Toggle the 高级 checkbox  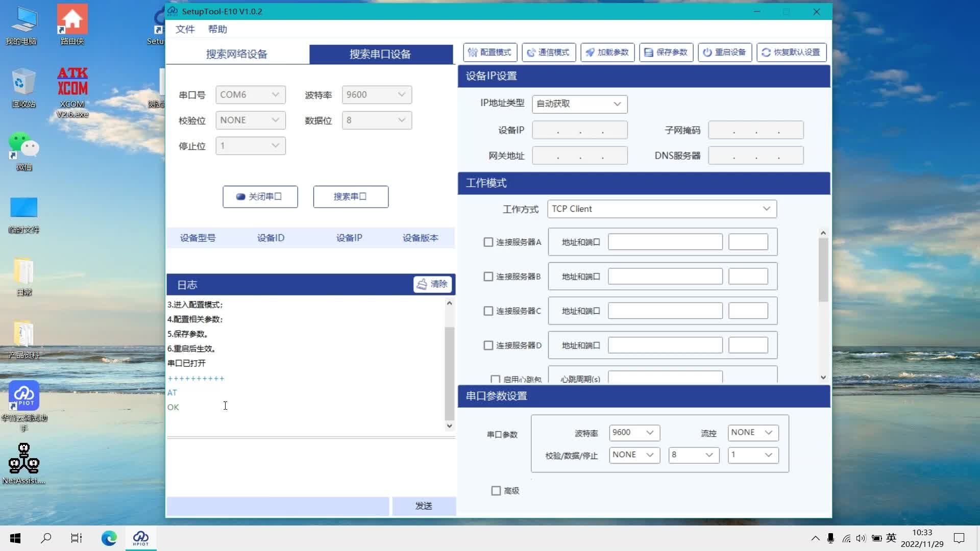pyautogui.click(x=496, y=491)
